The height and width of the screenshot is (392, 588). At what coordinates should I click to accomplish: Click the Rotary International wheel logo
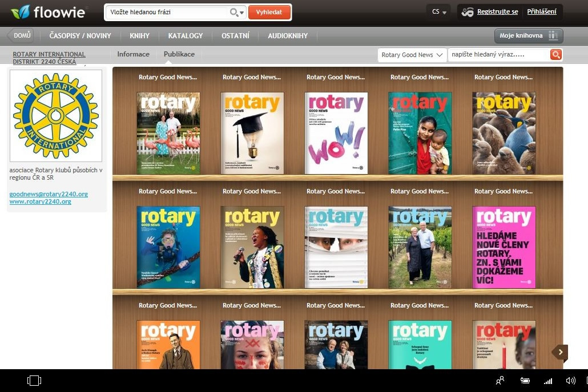point(56,116)
